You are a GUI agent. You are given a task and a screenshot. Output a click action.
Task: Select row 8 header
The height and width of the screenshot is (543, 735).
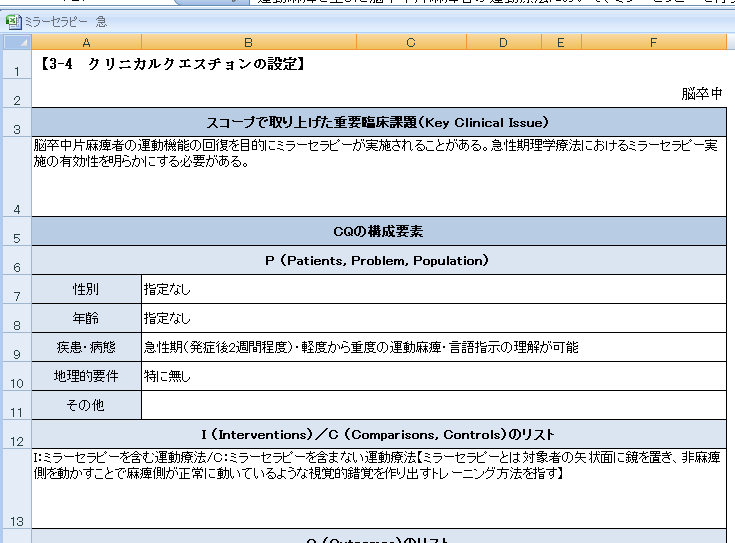point(17,318)
